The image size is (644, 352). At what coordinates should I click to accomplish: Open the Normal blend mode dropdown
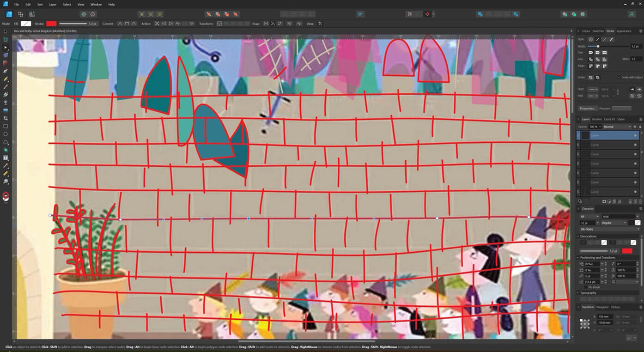point(617,127)
